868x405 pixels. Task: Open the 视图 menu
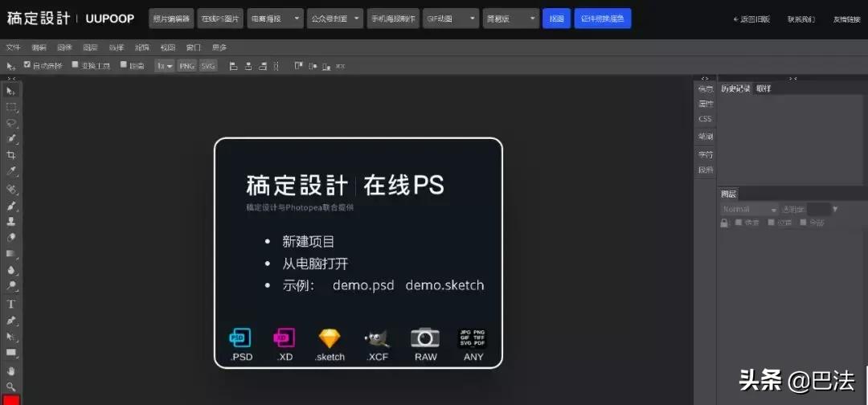(x=168, y=47)
